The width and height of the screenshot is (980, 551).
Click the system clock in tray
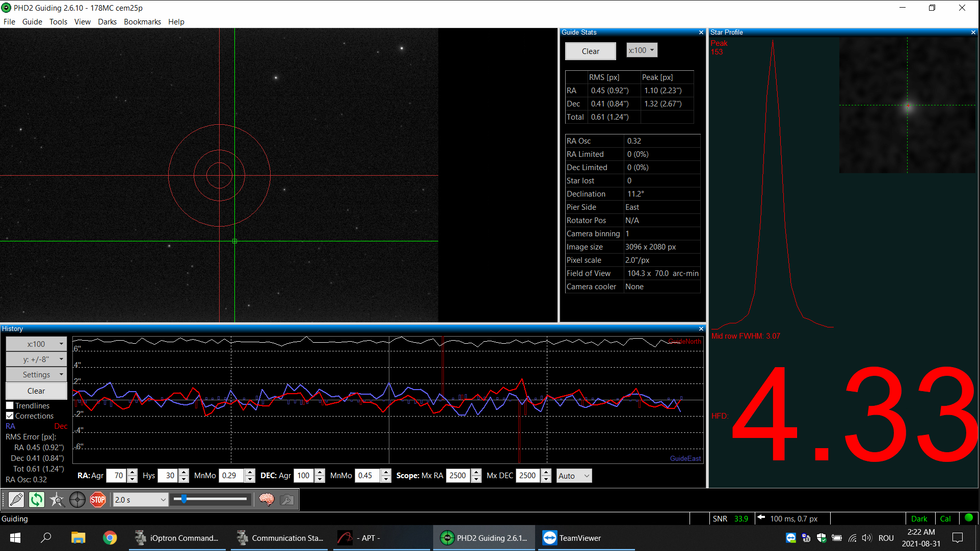[921, 538]
